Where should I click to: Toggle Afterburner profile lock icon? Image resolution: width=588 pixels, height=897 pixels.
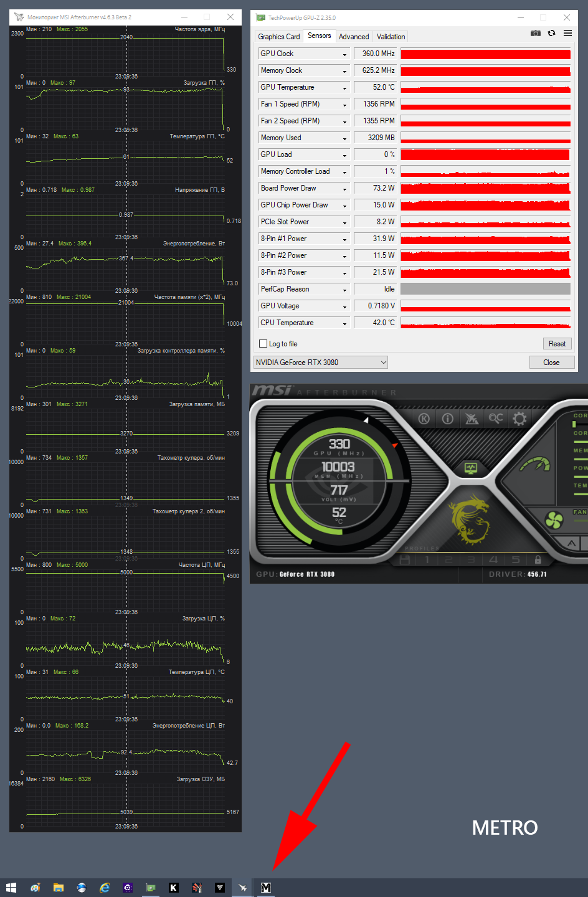[538, 559]
